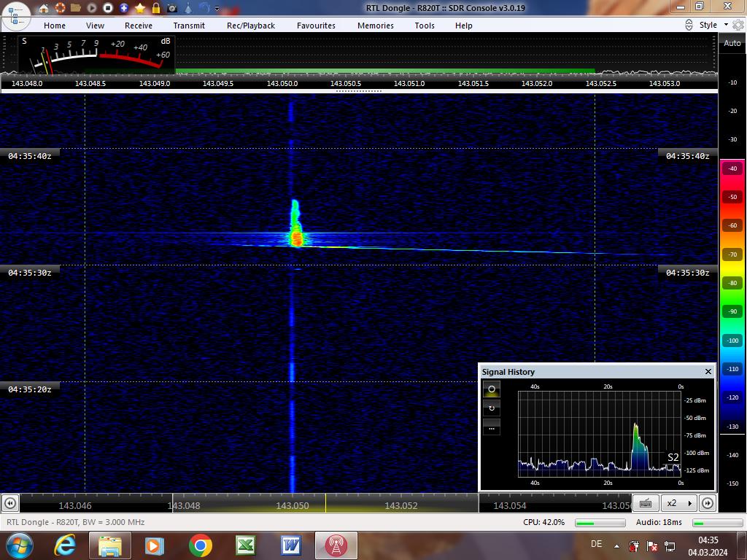Click the Home house icon in quick toolbar
The width and height of the screenshot is (747, 560).
click(x=44, y=8)
